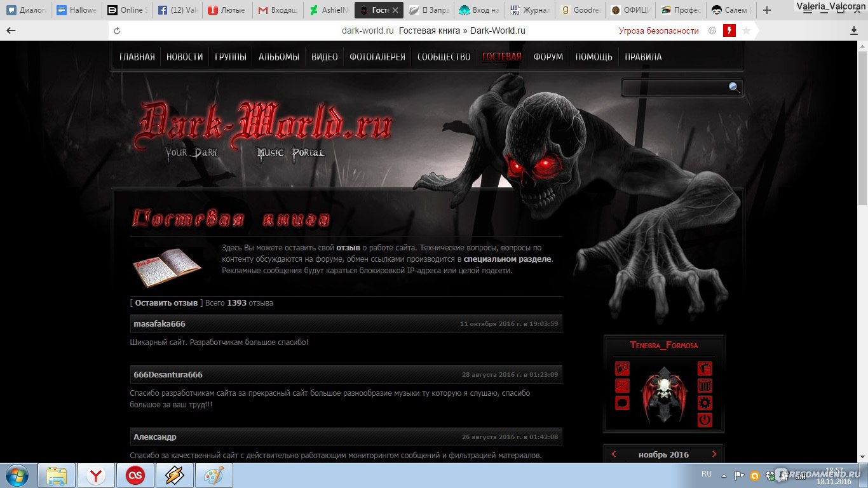Go to next calendar month
This screenshot has width=868, height=488.
714,454
